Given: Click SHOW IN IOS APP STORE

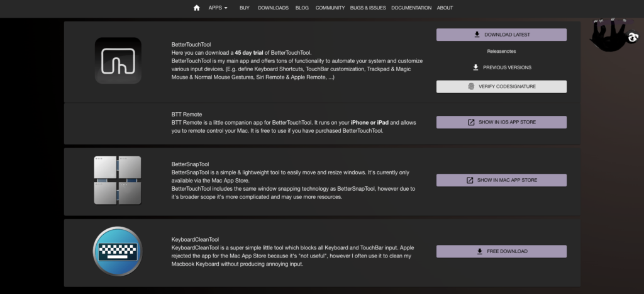Looking at the screenshot, I should 501,122.
